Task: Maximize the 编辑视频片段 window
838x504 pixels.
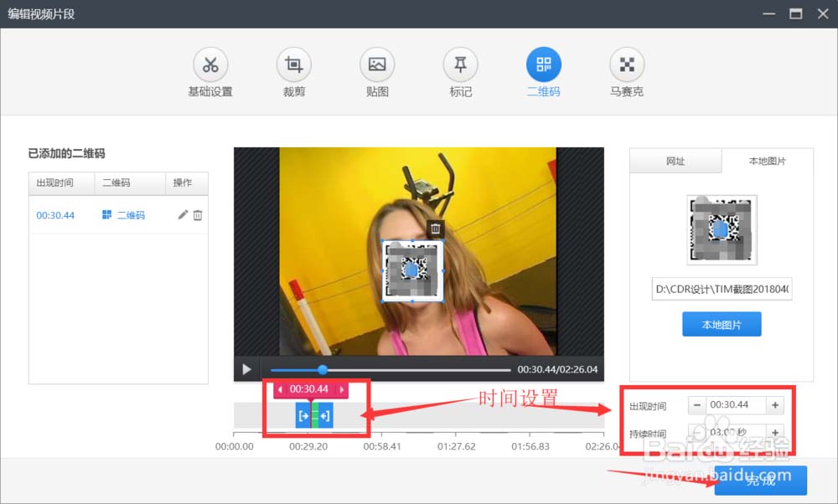Action: tap(796, 14)
